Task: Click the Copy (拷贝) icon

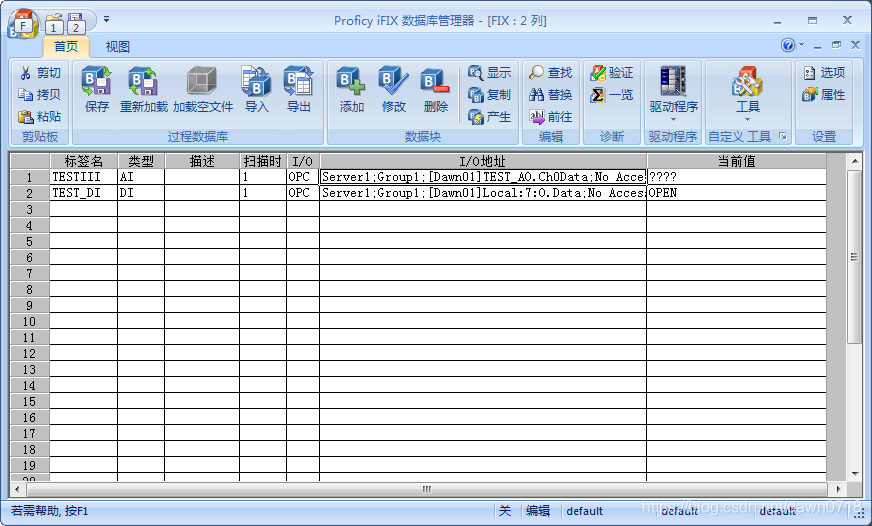Action: click(26, 95)
